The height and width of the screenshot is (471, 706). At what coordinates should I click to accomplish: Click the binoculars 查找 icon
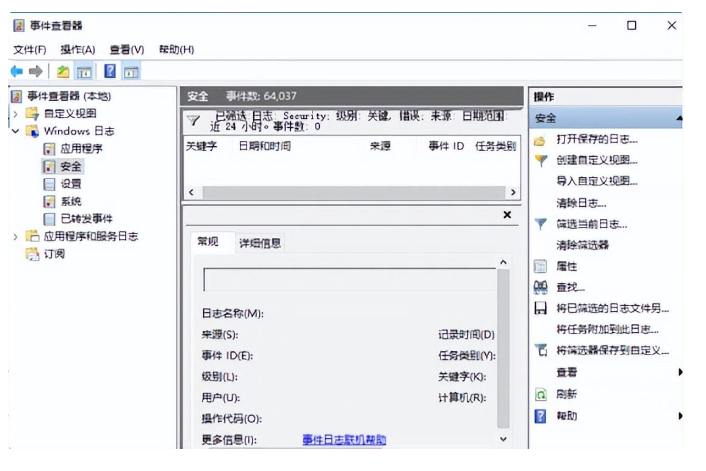pos(540,287)
